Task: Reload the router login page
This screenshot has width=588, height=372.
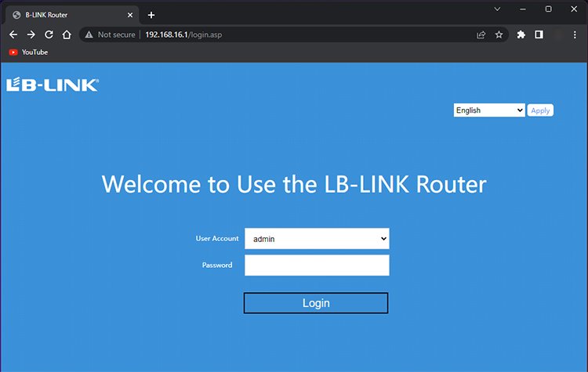Action: click(49, 34)
